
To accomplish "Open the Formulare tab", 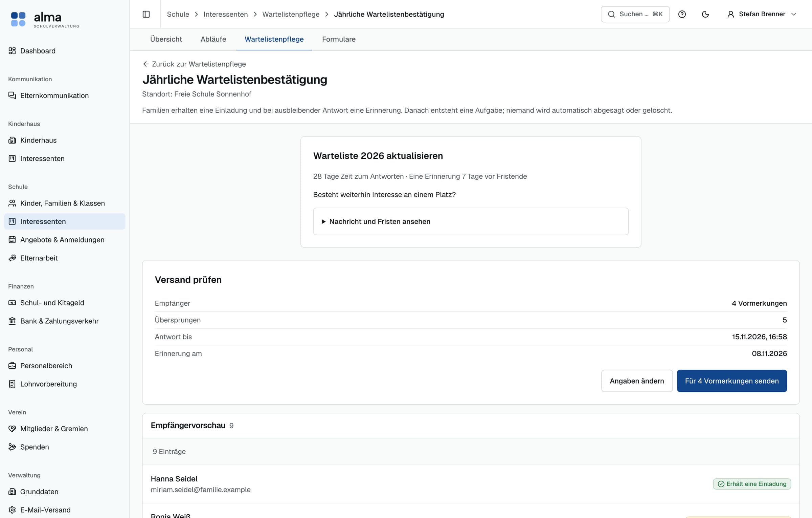I will point(339,39).
